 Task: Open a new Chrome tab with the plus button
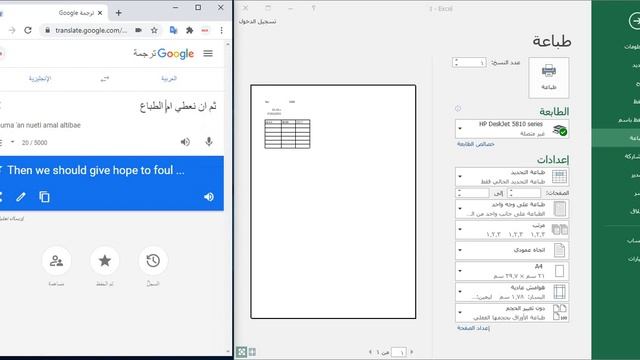coord(118,13)
